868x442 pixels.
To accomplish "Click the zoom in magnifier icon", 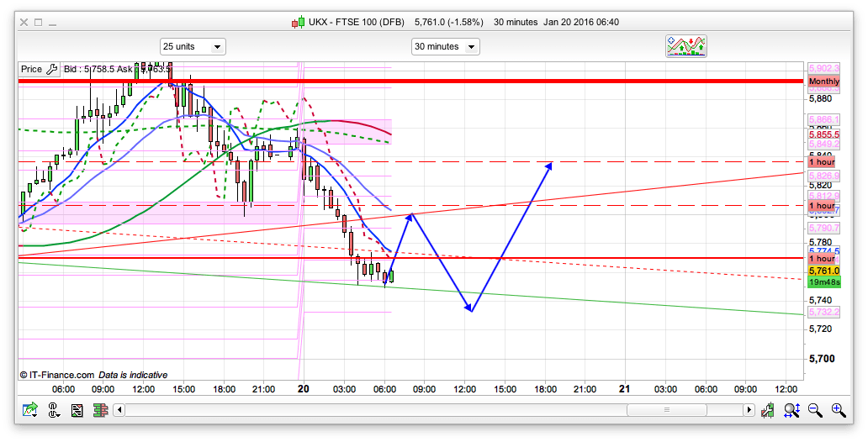I will click(839, 410).
